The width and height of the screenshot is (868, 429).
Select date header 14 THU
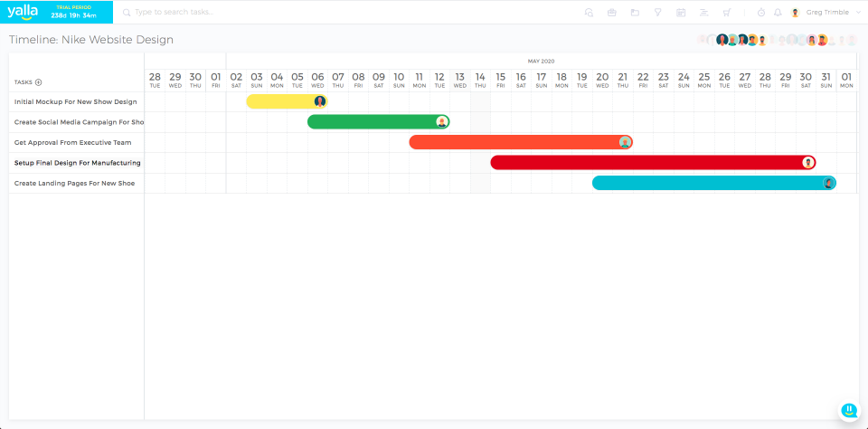tap(480, 80)
